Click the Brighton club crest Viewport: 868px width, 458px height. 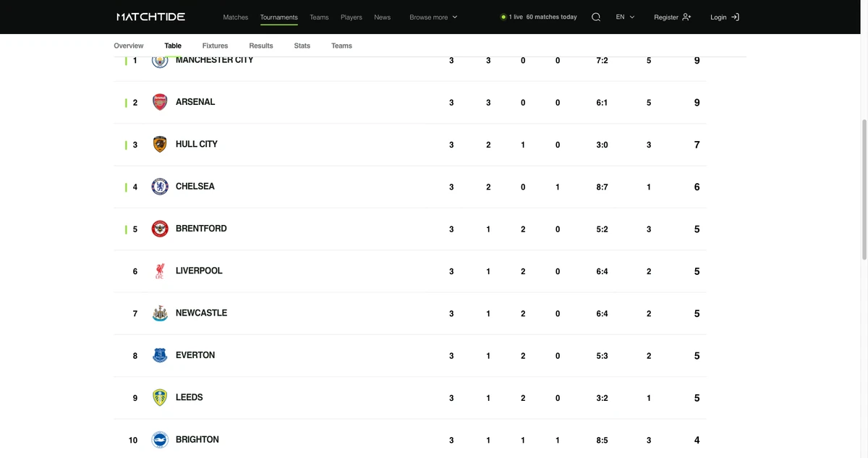160,440
